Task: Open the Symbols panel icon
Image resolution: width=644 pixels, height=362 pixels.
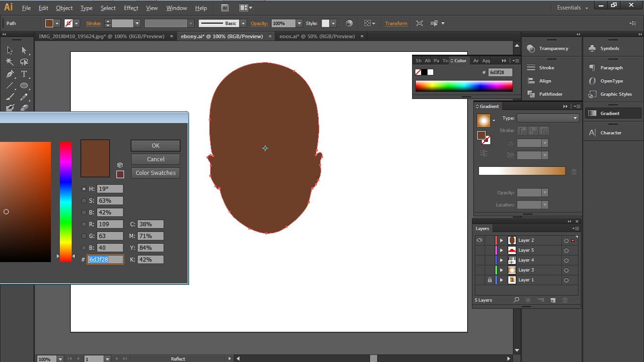Action: [593, 49]
